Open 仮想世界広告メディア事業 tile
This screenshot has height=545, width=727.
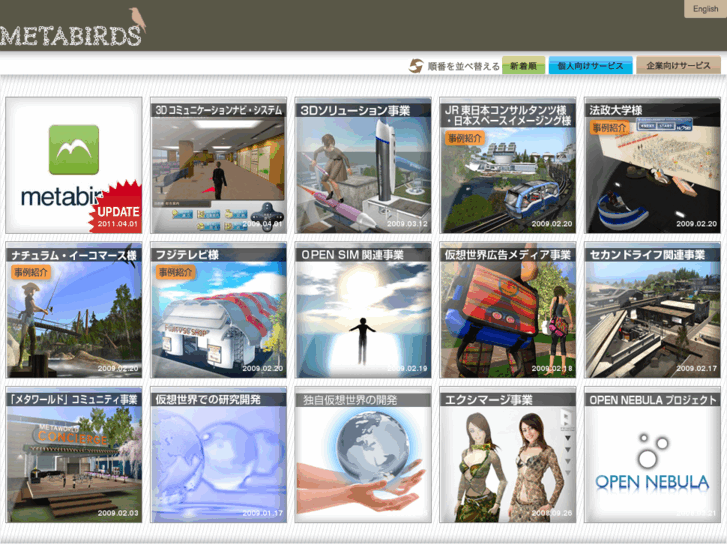pos(508,310)
